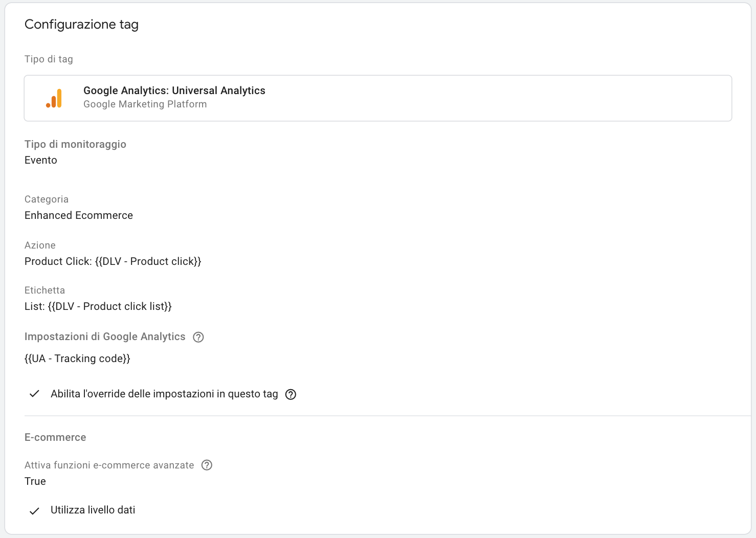The image size is (756, 538).
Task: Select the Google Analytics: Universal Analytics tag type card
Action: [377, 98]
